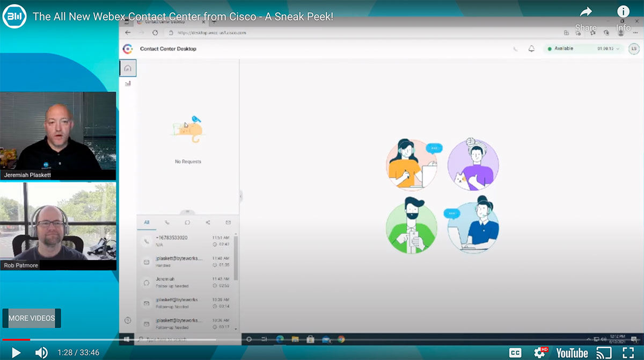Viewport: 644px width, 360px height.
Task: Open the help question mark icon
Action: point(127,321)
